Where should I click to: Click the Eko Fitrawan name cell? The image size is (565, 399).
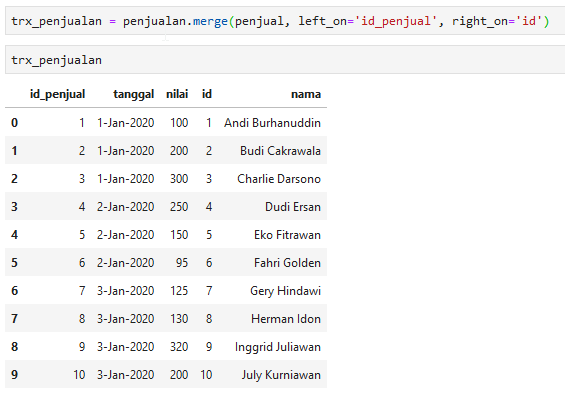pyautogui.click(x=287, y=235)
